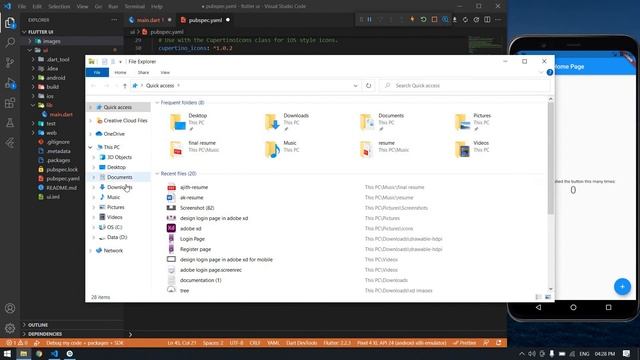Open the Testing flask icon in VS Code

10,122
